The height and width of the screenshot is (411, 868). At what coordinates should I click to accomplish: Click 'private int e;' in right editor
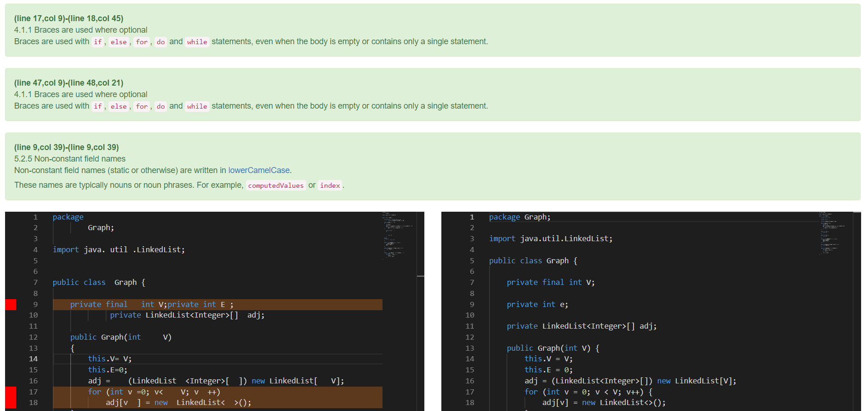[537, 305]
